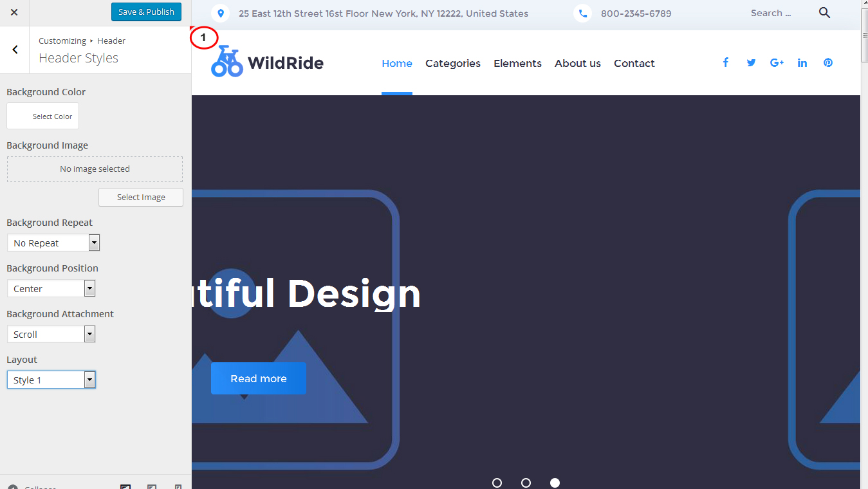Select the first slider pagination dot
This screenshot has width=868, height=489.
coord(497,483)
